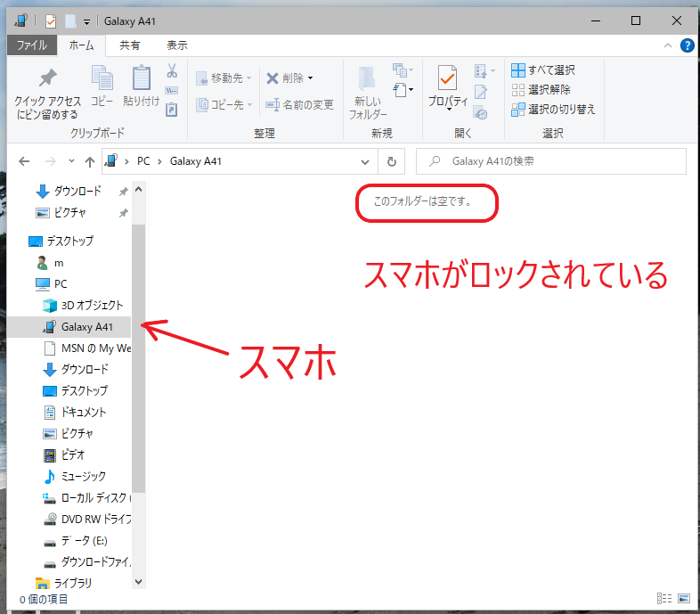700x614 pixels.
Task: Select the top-level デスクトップ node
Action: [61, 242]
